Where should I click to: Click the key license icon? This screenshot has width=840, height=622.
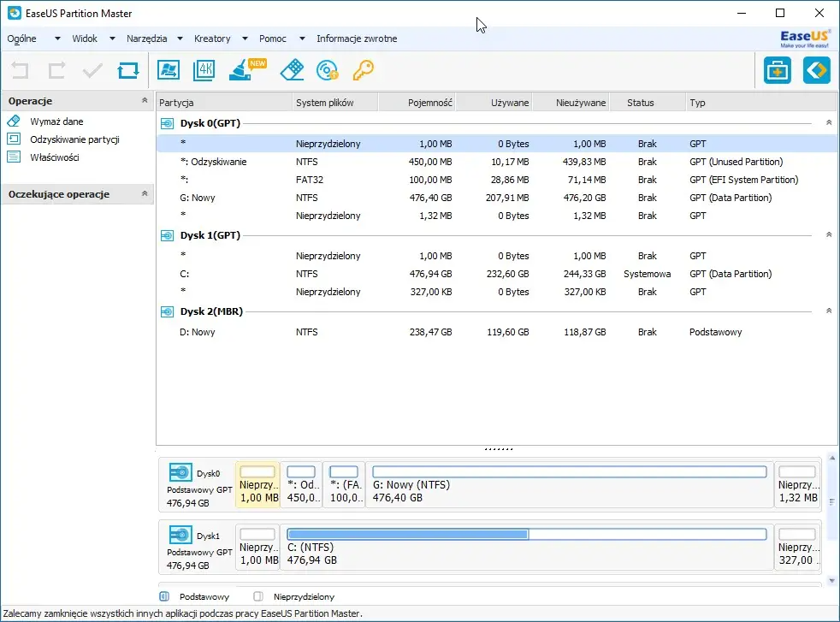363,70
